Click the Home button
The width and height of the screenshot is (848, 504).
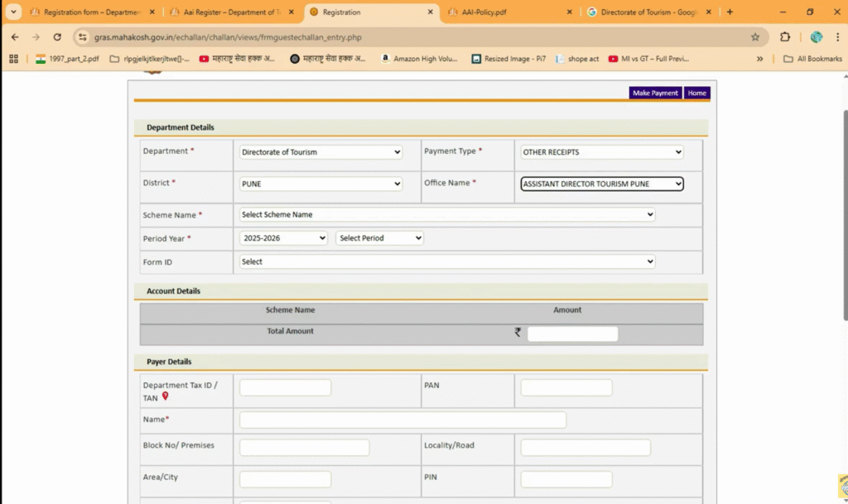[x=697, y=93]
